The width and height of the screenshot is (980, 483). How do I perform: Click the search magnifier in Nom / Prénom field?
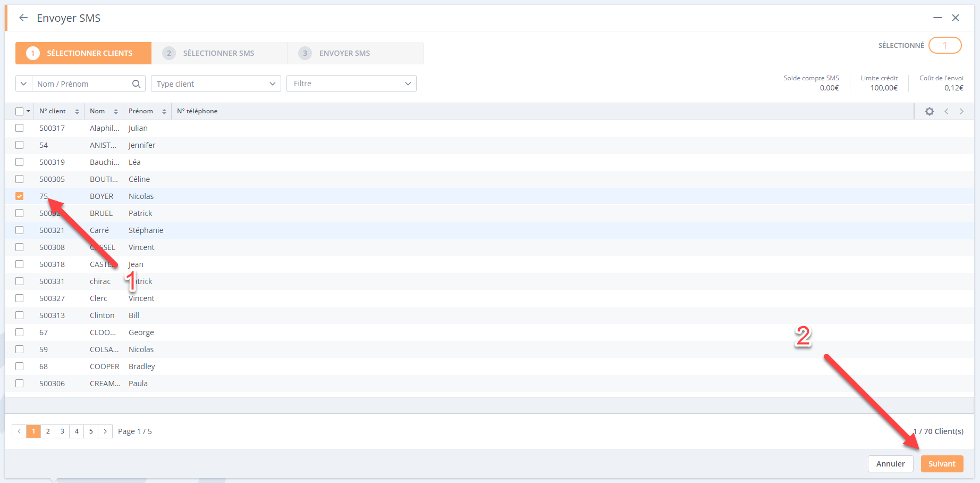[x=136, y=84]
